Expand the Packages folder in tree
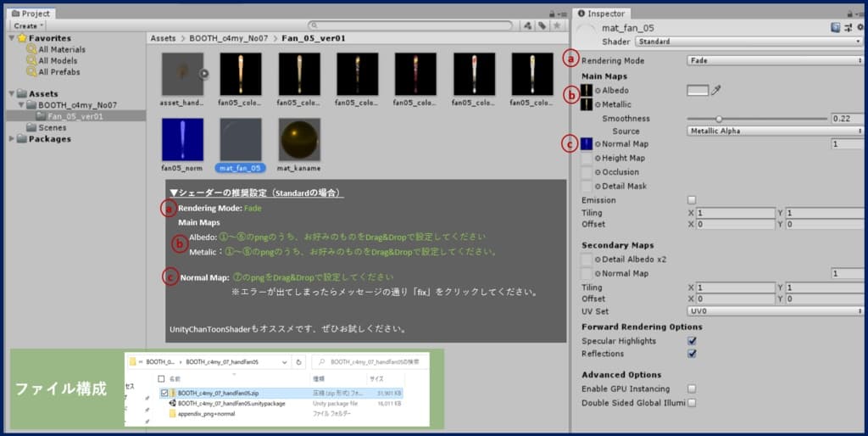 pos(11,139)
